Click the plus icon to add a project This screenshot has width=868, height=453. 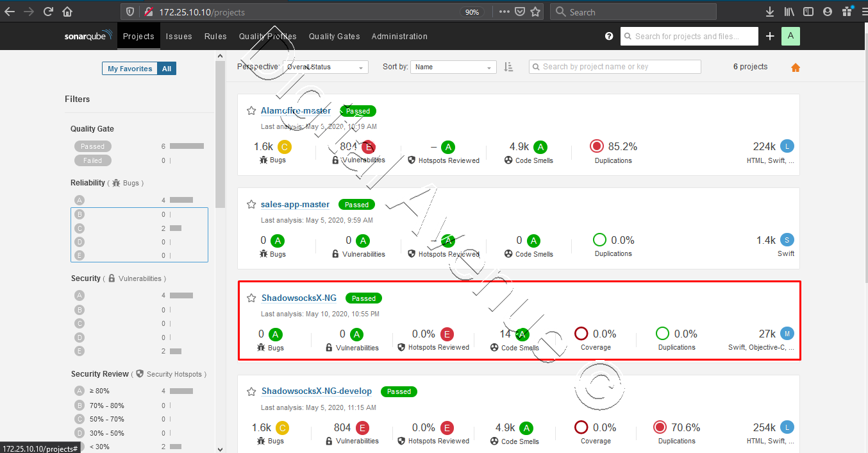pyautogui.click(x=770, y=36)
